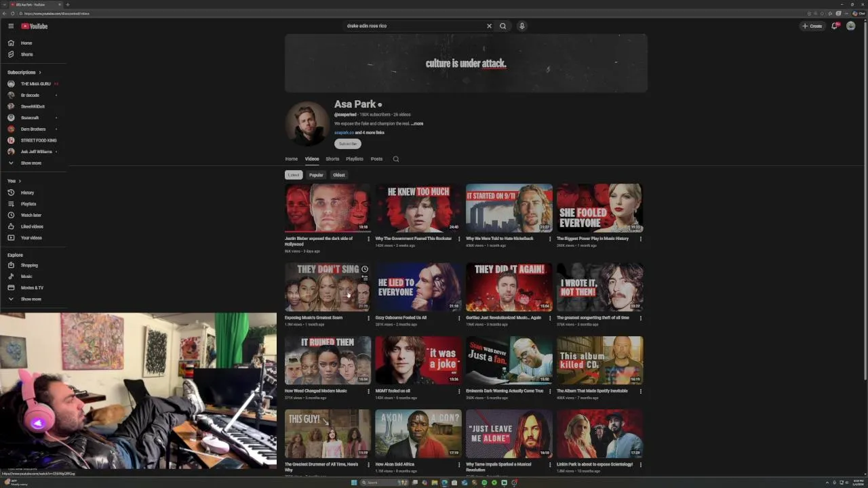
Task: Click the magnifier search button
Action: click(502, 26)
